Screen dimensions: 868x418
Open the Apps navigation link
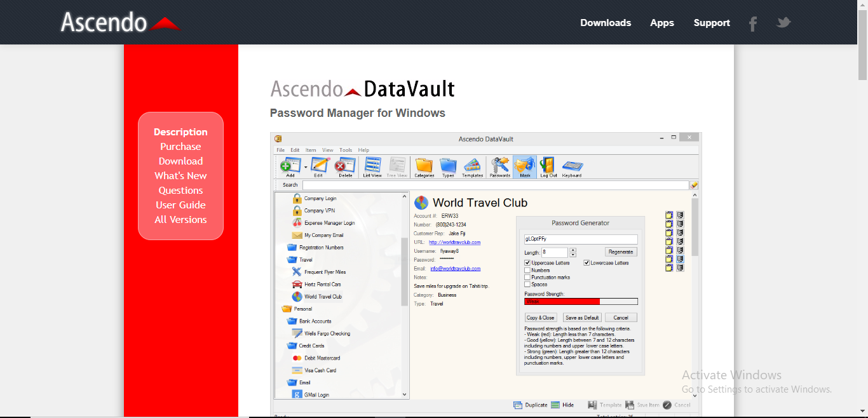(662, 23)
